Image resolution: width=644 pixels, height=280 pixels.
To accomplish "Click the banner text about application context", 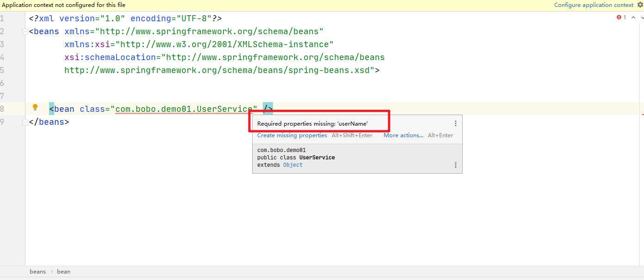I will coord(64,5).
